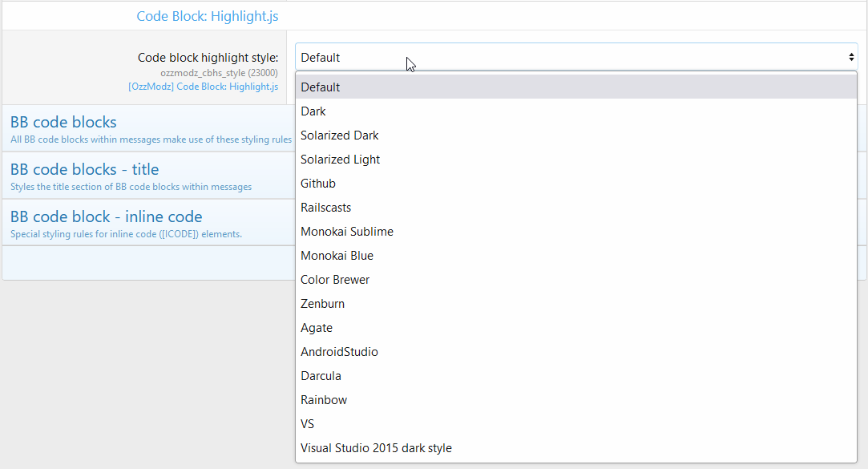Choose Visual Studio 2015 dark style
The height and width of the screenshot is (469, 868).
pos(376,448)
